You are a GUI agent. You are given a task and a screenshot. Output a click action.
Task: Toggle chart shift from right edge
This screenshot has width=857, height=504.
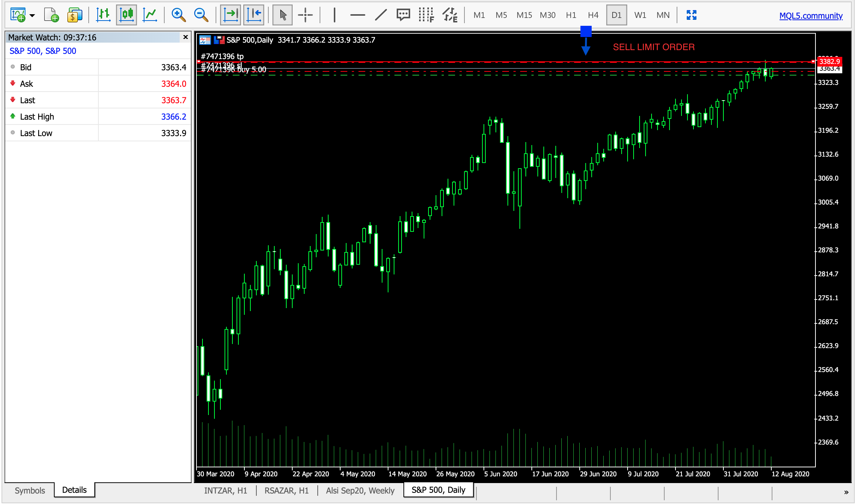click(x=254, y=15)
